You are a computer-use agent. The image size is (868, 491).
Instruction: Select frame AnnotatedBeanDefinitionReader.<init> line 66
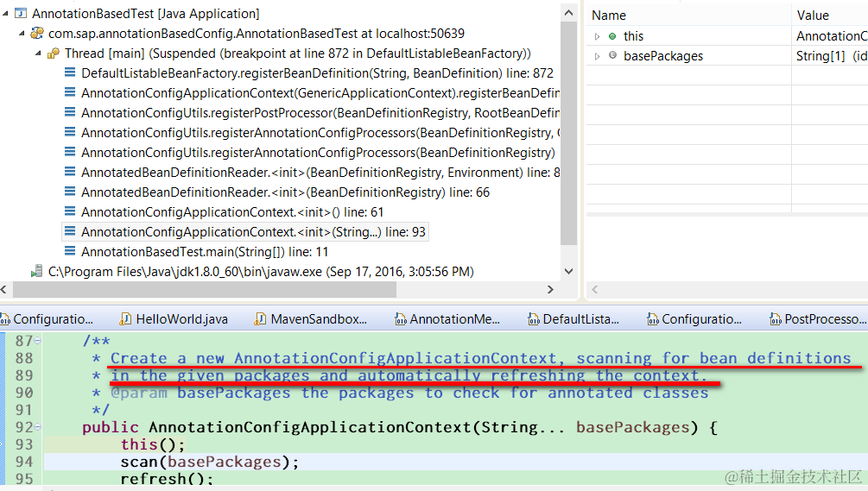(286, 192)
